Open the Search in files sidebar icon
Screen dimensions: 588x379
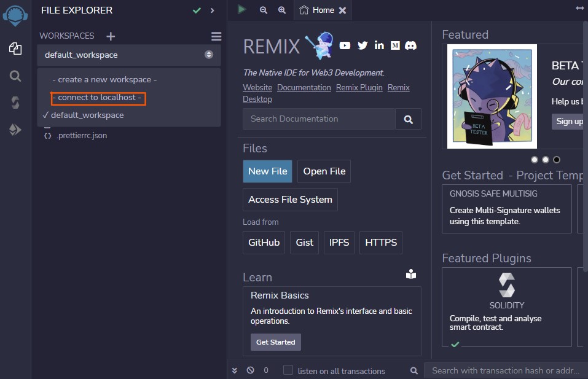(x=15, y=76)
